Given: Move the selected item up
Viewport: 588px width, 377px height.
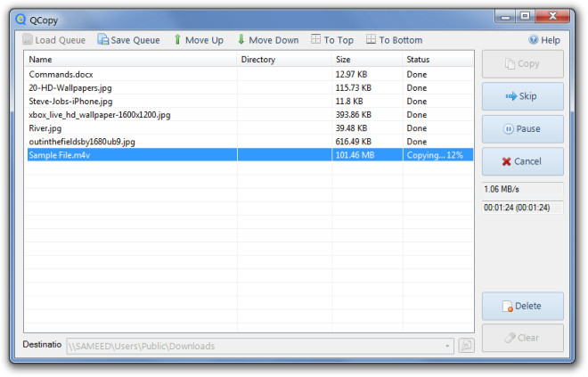Looking at the screenshot, I should coord(199,40).
